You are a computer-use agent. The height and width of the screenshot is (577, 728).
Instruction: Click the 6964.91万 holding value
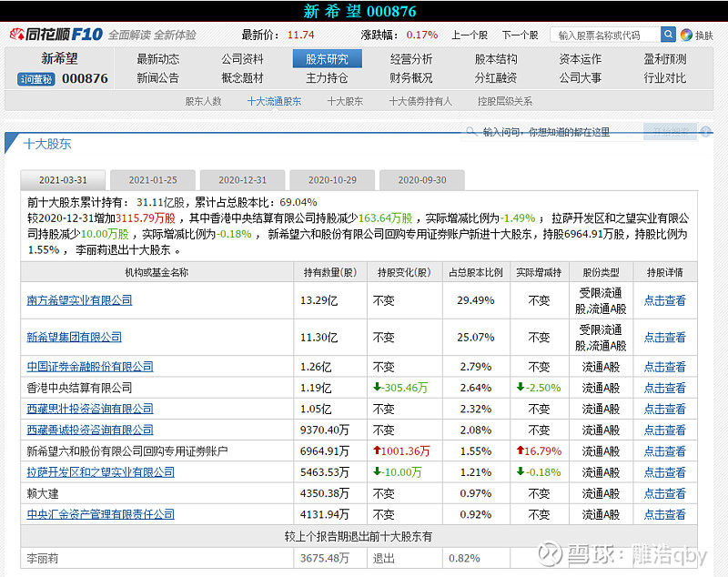[x=325, y=451]
